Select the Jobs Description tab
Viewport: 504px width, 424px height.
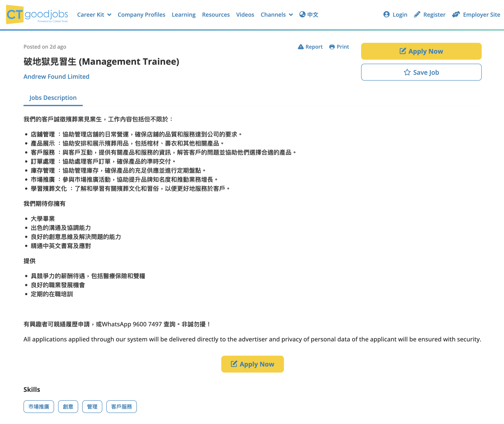53,98
